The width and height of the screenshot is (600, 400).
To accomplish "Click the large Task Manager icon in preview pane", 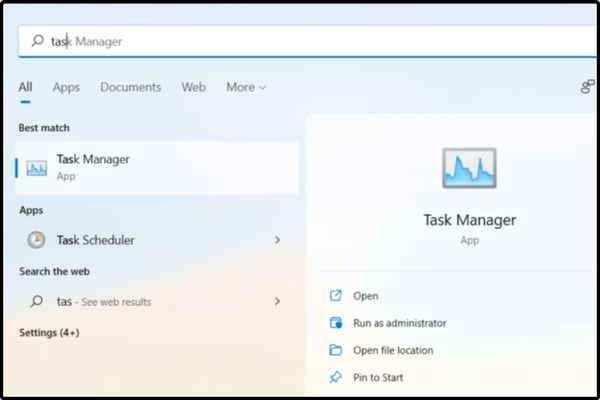I will click(x=469, y=167).
